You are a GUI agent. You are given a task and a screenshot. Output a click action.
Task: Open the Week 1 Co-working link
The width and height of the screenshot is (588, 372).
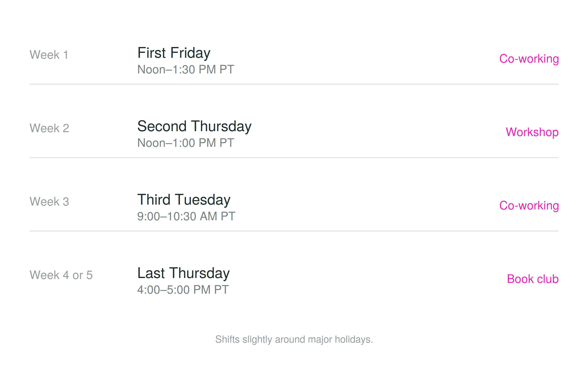tap(529, 59)
